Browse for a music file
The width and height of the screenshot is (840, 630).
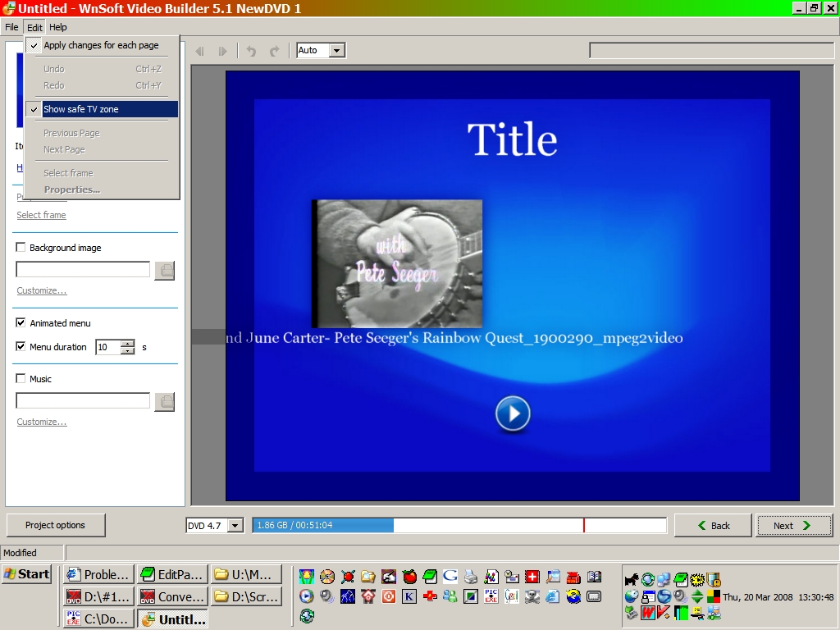coord(164,402)
